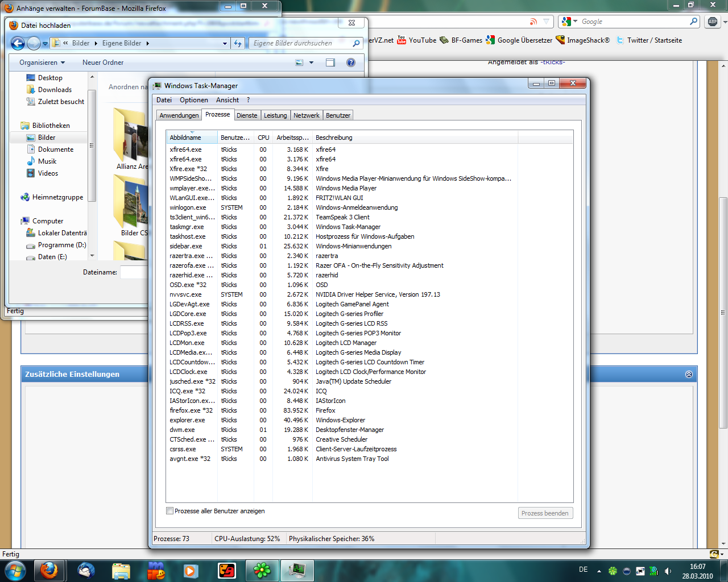Viewport: 728px width, 582px height.
Task: Open Thunderbird from the taskbar
Action: 86,570
